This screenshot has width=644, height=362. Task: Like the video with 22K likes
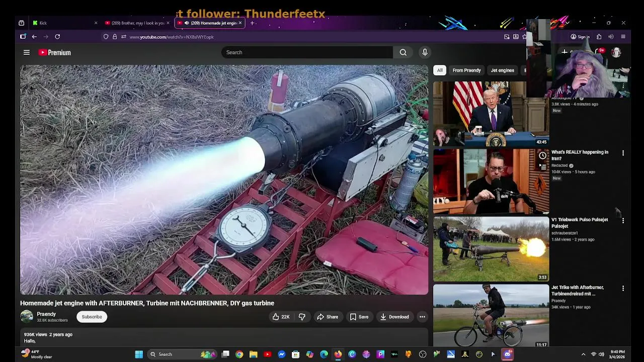(x=281, y=317)
